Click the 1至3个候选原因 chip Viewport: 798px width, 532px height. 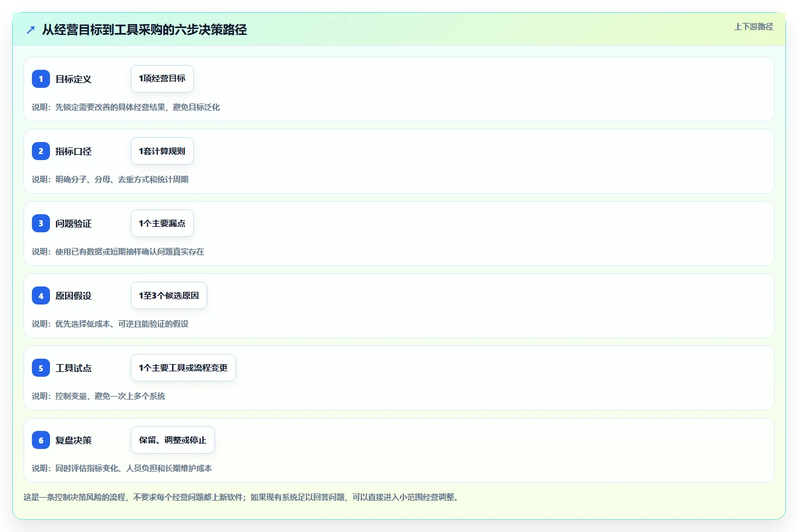pyautogui.click(x=169, y=295)
